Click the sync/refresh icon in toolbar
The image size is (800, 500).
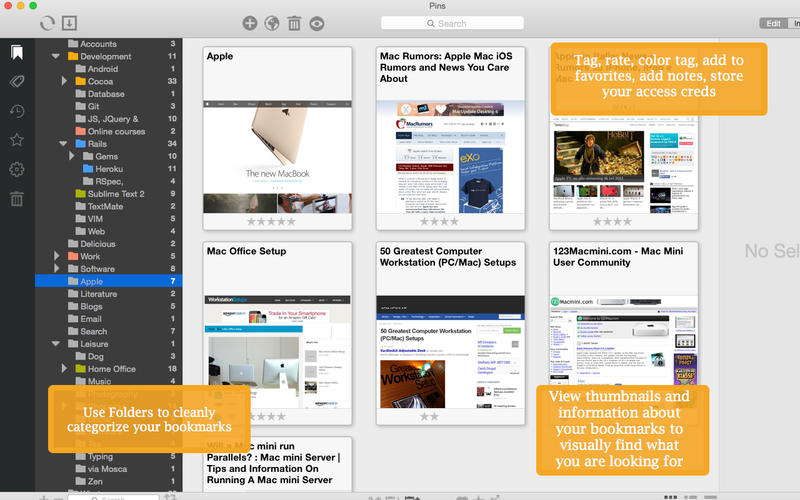(x=47, y=23)
